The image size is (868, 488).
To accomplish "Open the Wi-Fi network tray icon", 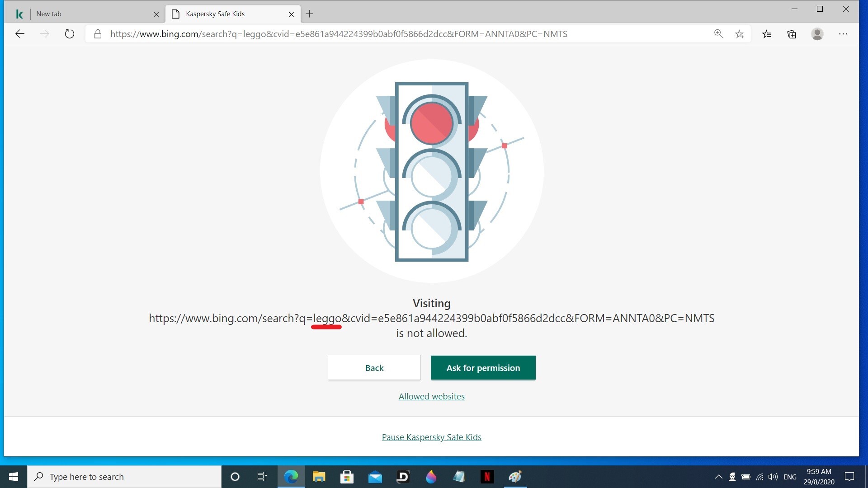I will point(760,477).
